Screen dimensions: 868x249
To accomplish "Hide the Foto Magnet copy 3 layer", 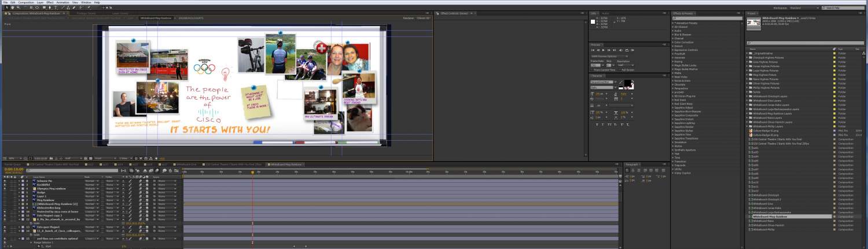I will pyautogui.click(x=5, y=215).
